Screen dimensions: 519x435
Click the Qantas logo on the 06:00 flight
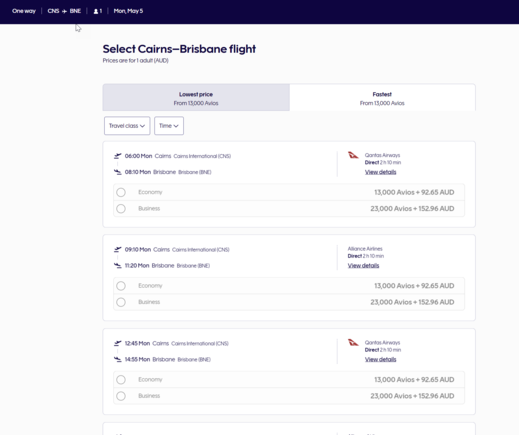pyautogui.click(x=353, y=155)
